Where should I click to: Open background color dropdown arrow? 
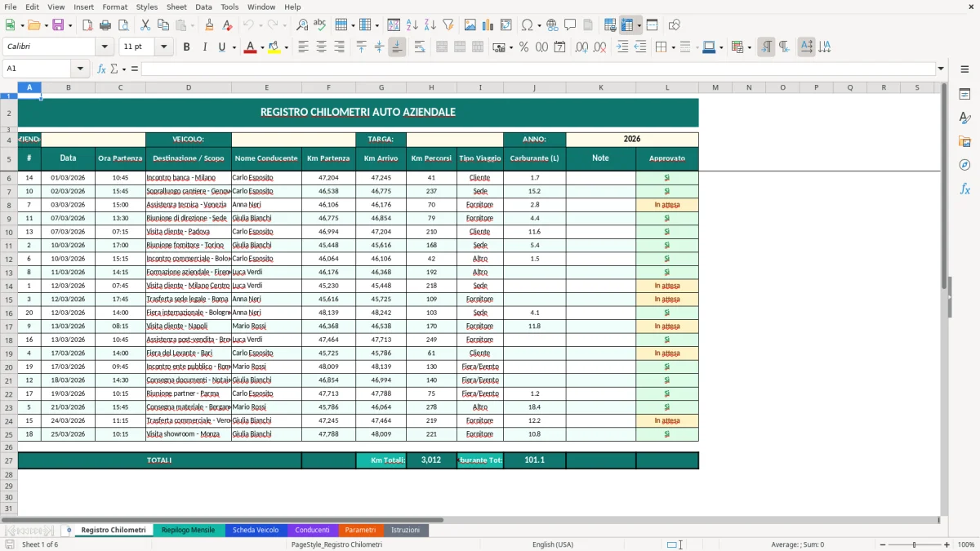[286, 47]
